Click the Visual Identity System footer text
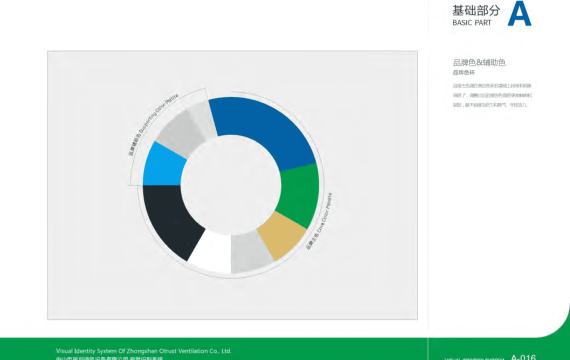Screen dimensions: 570x360 pyautogui.click(x=144, y=351)
